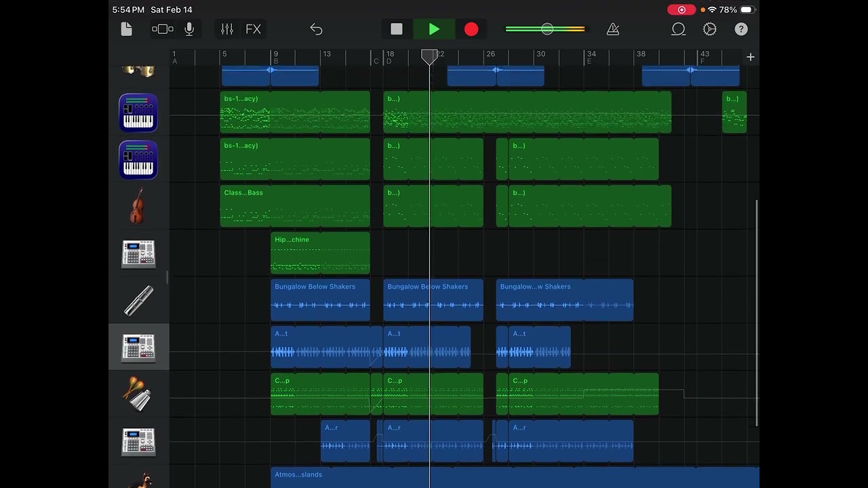
Task: Open help question mark
Action: 741,29
